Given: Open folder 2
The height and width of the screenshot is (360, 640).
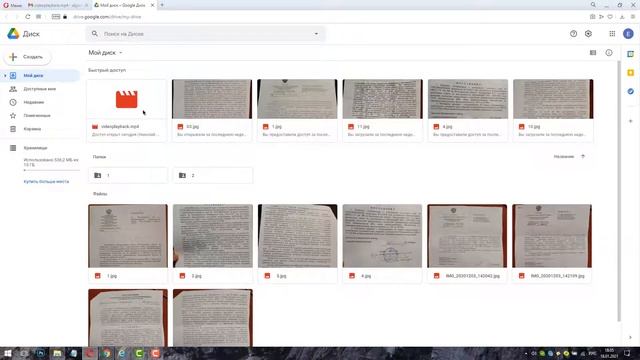Looking at the screenshot, I should pyautogui.click(x=213, y=175).
